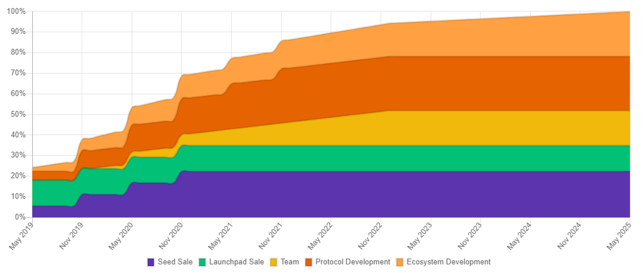Click the yellow Team legend swatch
644x273 pixels.
click(273, 262)
